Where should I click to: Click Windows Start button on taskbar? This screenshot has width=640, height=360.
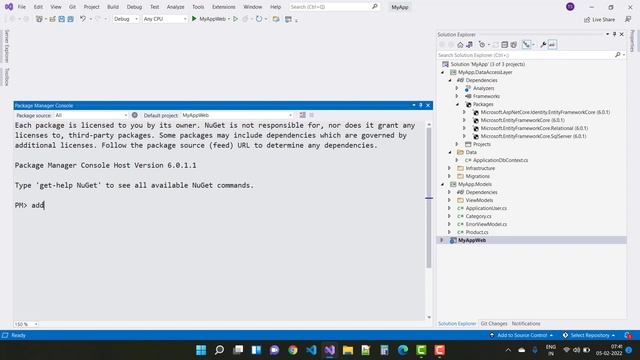(x=201, y=350)
